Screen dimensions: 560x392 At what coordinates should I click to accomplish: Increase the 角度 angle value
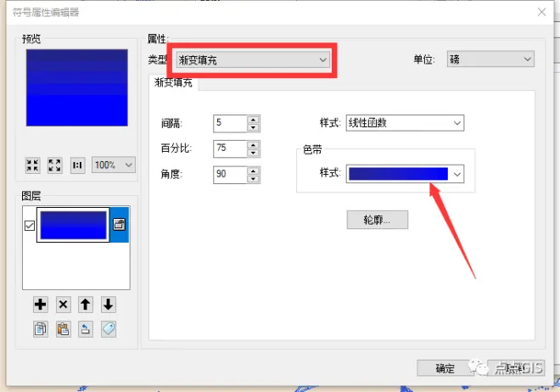tap(253, 171)
